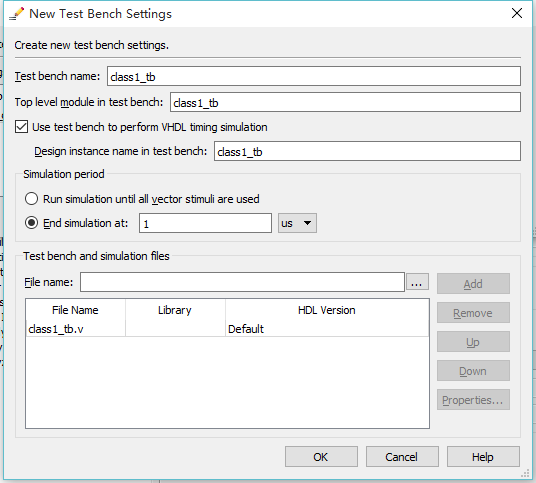Viewport: 536px width, 483px height.
Task: Click the Remove button
Action: (473, 312)
